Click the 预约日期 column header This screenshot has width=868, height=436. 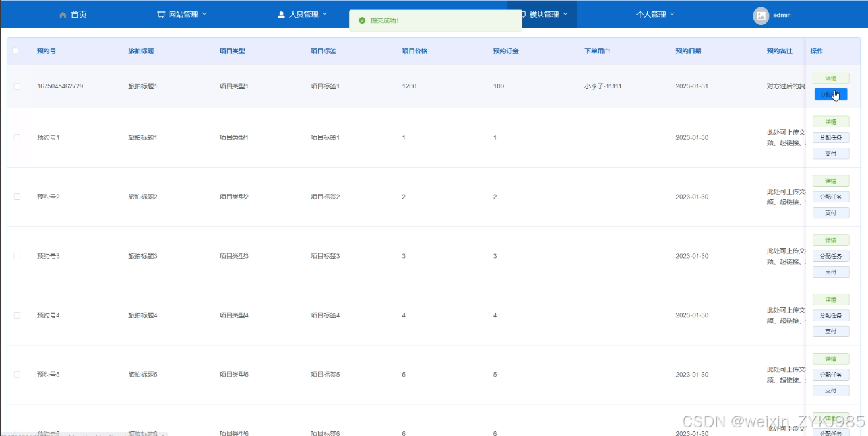click(688, 51)
